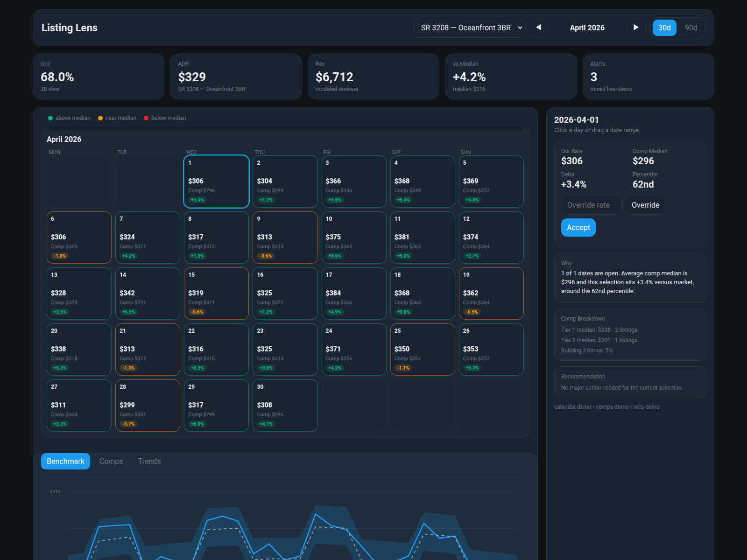Click the green above median legend dot
The width and height of the screenshot is (747, 560).
tap(50, 118)
